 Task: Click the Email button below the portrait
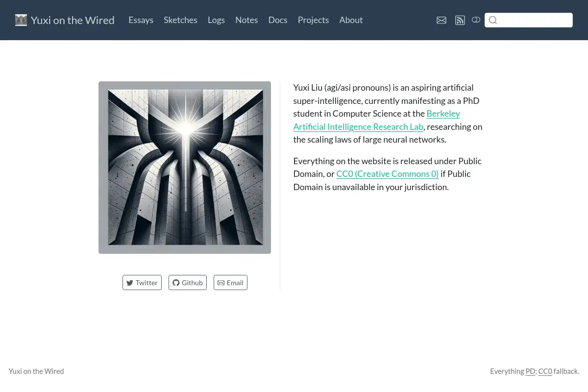(230, 283)
